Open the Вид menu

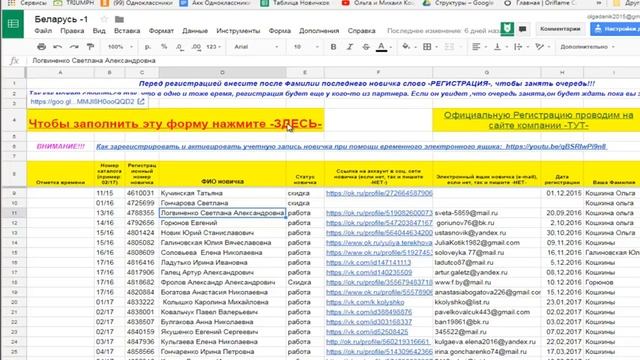point(99,31)
